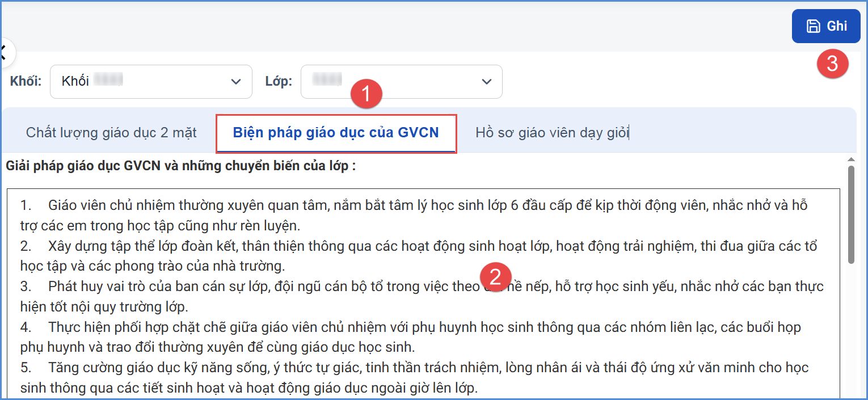The height and width of the screenshot is (400, 868).
Task: Open the Lớp dropdown
Action: click(x=401, y=81)
